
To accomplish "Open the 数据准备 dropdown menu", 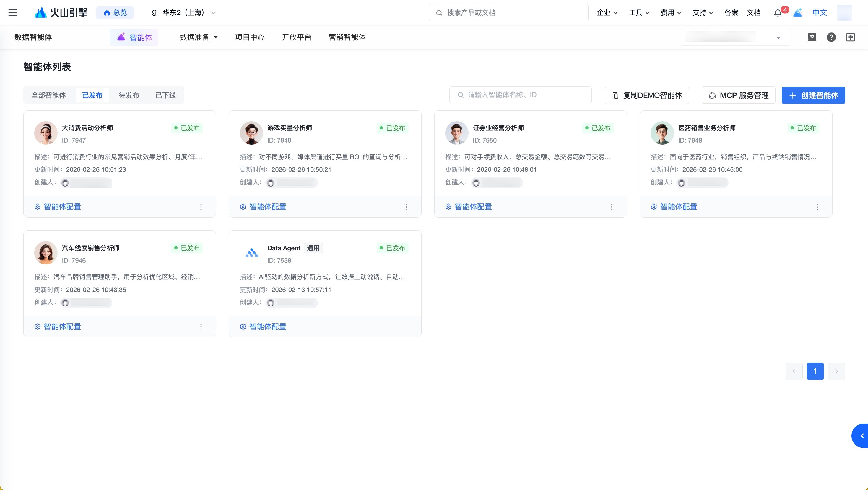I will coord(199,37).
